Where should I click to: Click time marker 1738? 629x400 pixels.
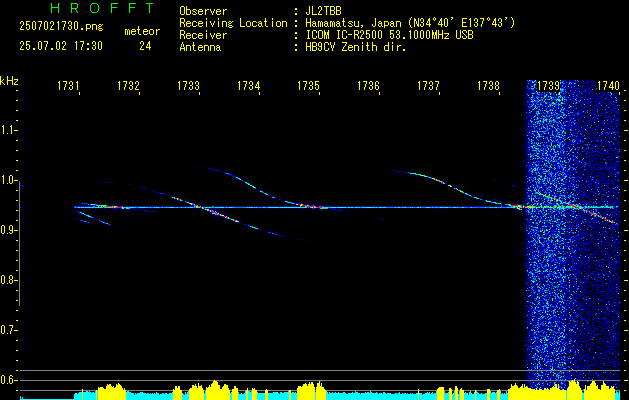[488, 86]
